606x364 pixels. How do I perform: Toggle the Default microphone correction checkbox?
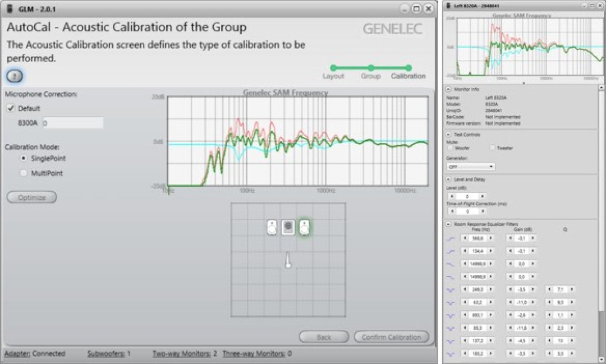(11, 108)
